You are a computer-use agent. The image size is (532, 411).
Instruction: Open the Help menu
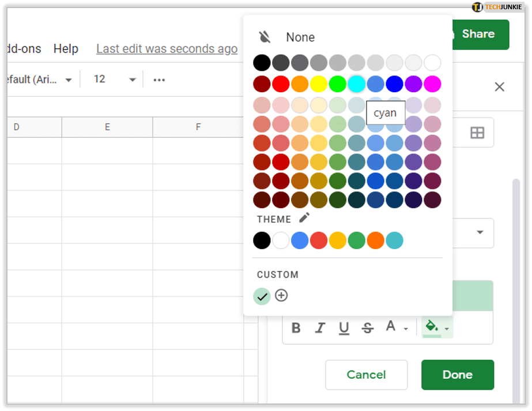(66, 49)
